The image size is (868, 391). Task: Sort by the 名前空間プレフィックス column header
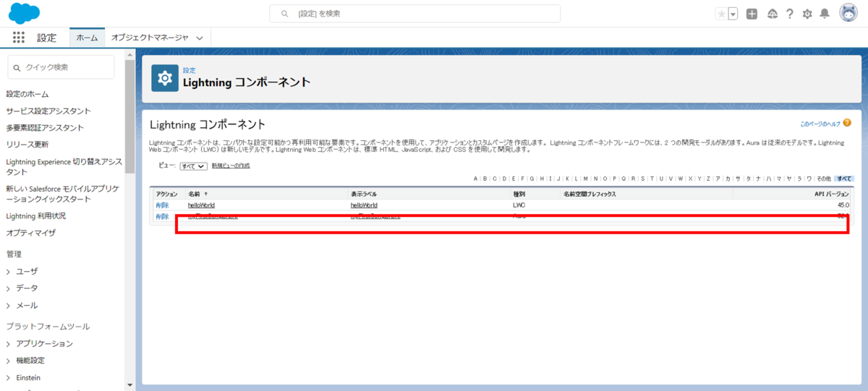[x=590, y=194]
